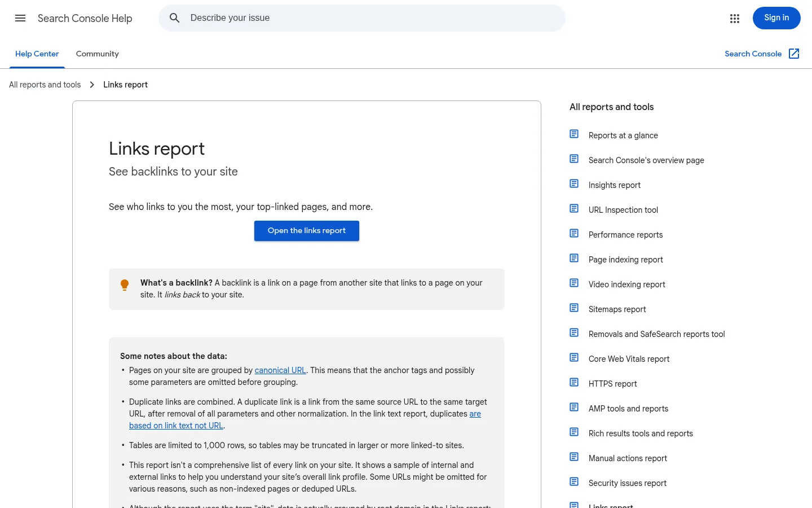Click the article icon beside Sitemaps report
Screen dimensions: 812x508
tap(574, 308)
